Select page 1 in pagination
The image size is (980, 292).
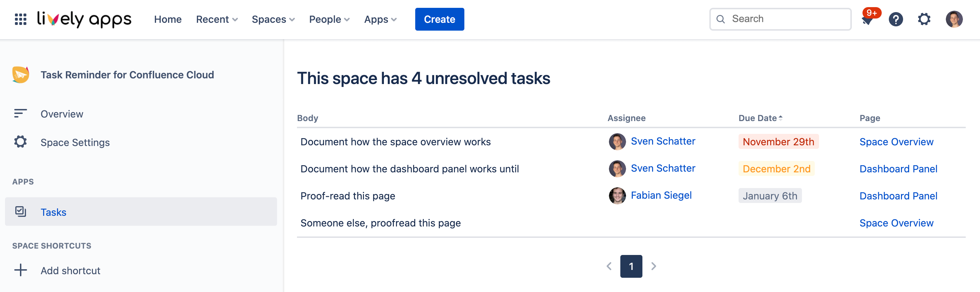point(631,266)
